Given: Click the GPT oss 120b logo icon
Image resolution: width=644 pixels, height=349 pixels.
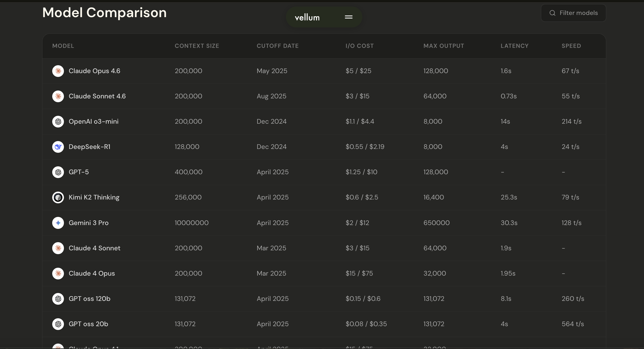Looking at the screenshot, I should coord(58,299).
